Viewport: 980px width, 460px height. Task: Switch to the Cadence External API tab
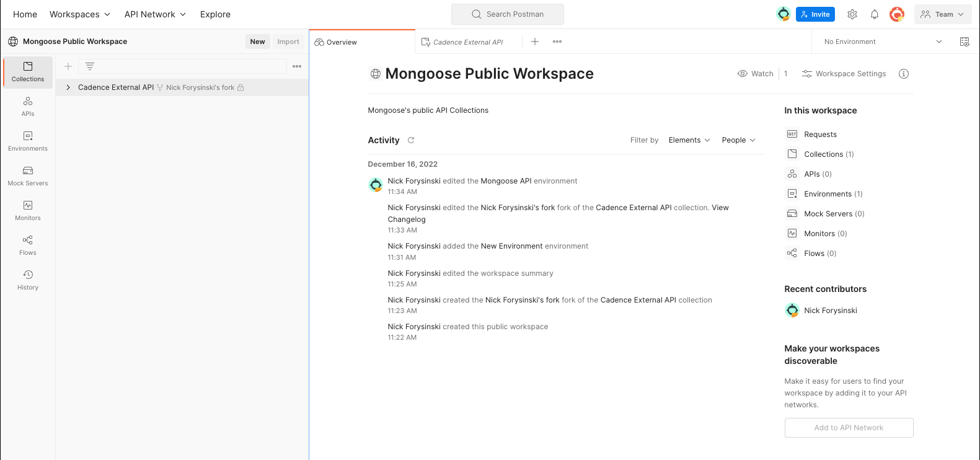(467, 42)
